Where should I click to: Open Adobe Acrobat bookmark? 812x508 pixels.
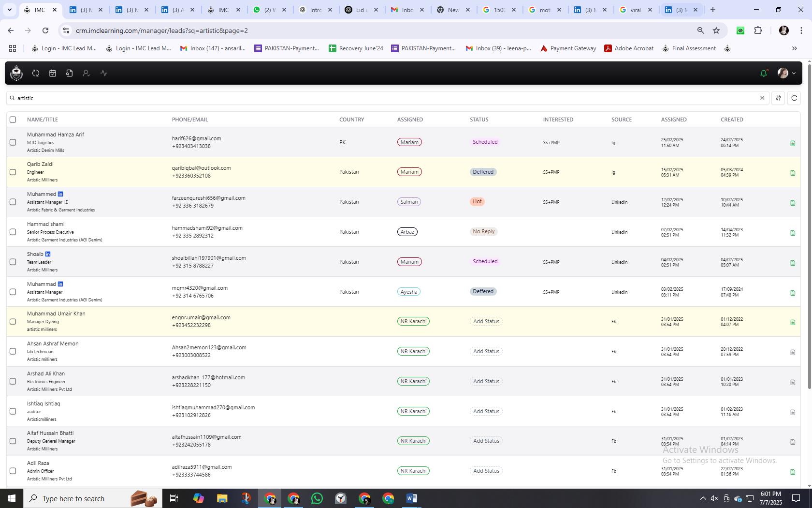(629, 48)
